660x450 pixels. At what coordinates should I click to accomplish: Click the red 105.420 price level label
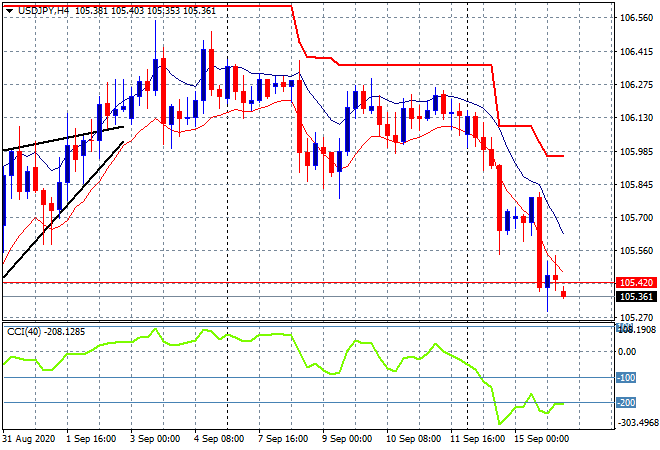(x=636, y=282)
